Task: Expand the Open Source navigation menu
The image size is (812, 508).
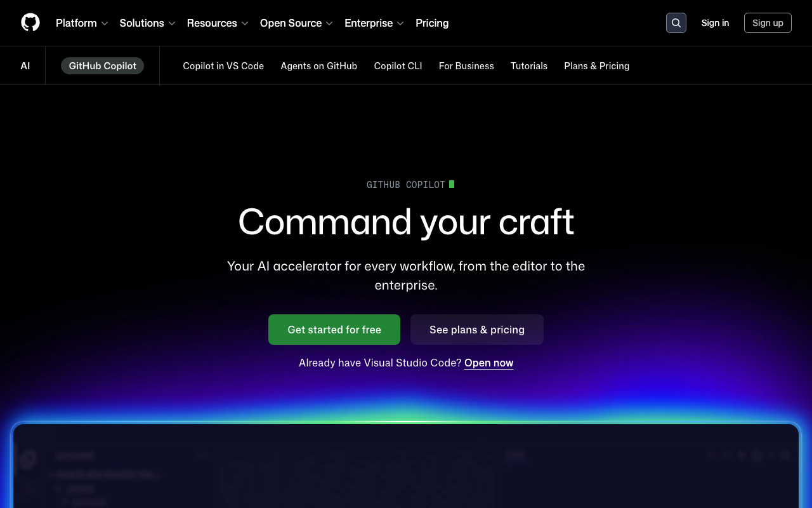Action: tap(296, 23)
